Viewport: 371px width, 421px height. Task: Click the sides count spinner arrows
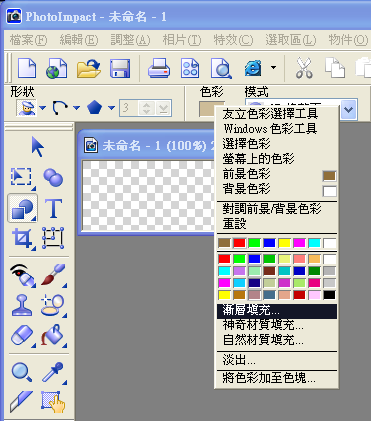point(147,108)
